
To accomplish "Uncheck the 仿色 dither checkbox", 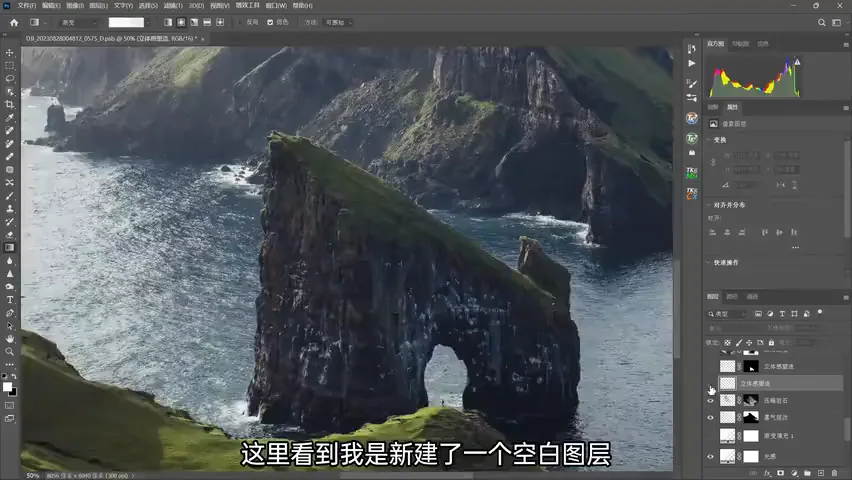I will point(270,22).
